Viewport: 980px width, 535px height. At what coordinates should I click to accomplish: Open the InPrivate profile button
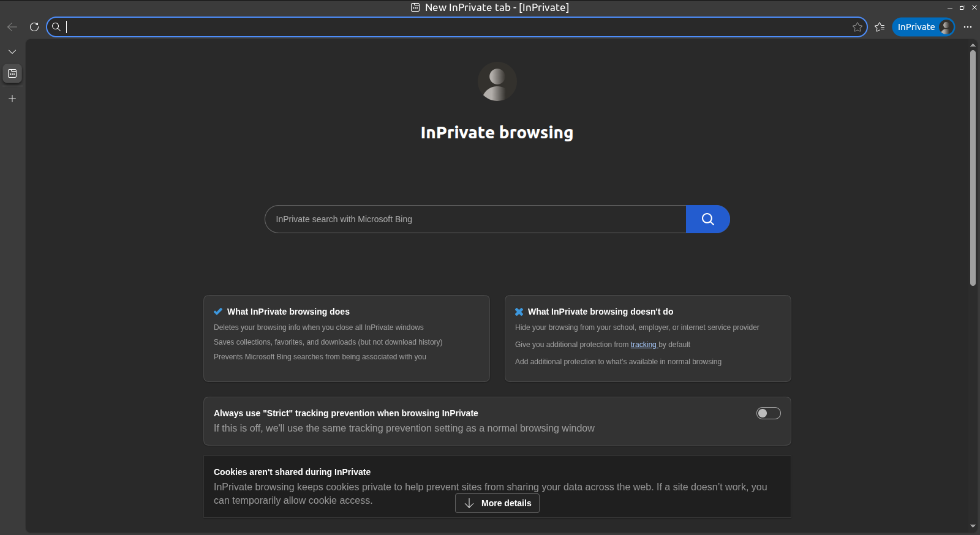click(923, 27)
